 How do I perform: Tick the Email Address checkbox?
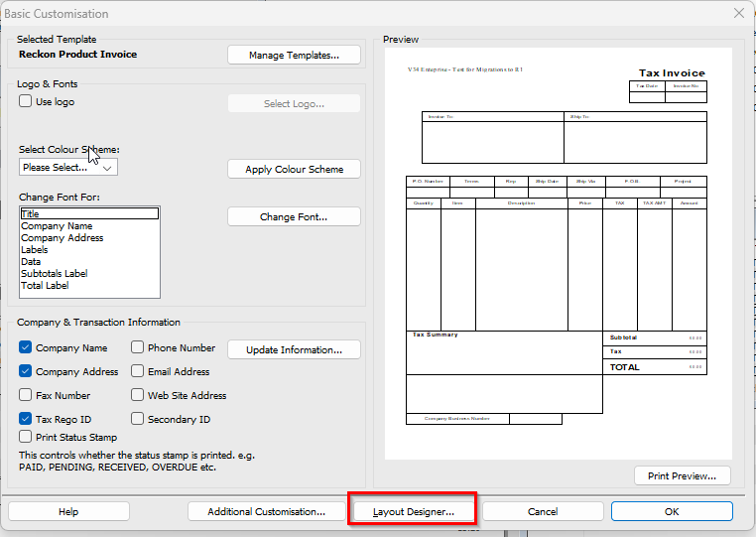coord(138,371)
